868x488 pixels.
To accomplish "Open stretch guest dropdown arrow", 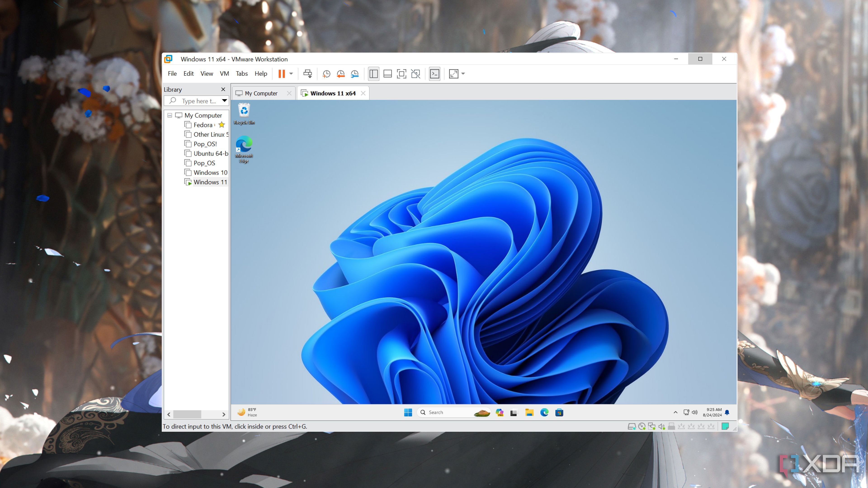I will pos(463,74).
